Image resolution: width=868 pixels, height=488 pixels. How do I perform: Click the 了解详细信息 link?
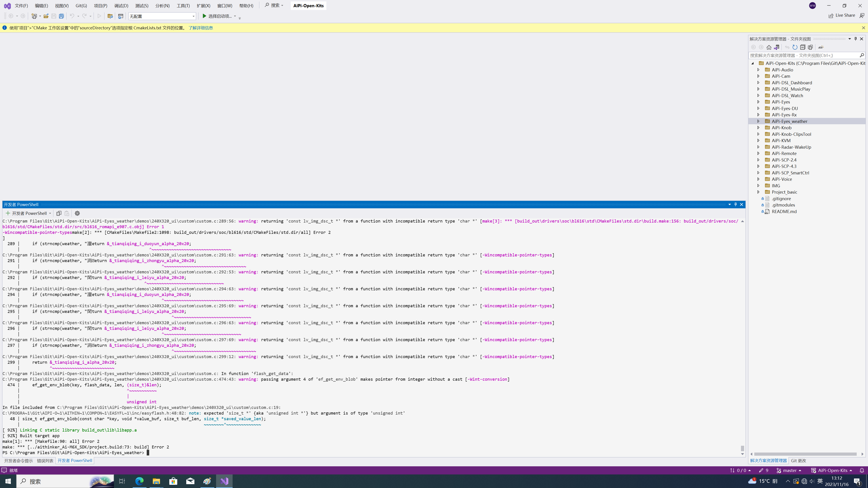(200, 28)
